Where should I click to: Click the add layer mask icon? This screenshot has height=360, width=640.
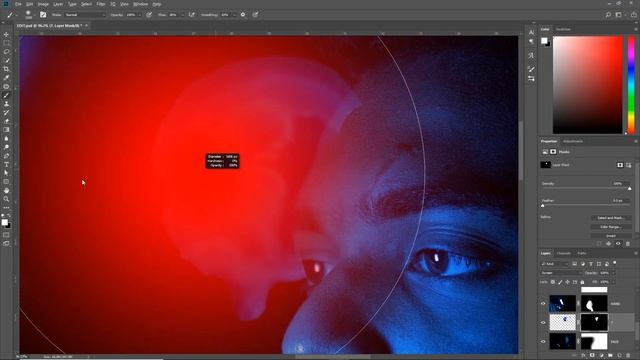pyautogui.click(x=592, y=356)
